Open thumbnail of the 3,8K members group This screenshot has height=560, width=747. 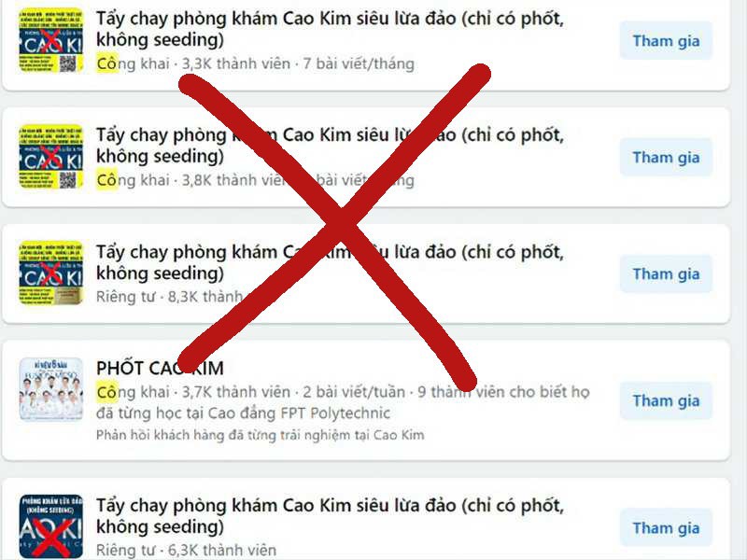coord(51,157)
